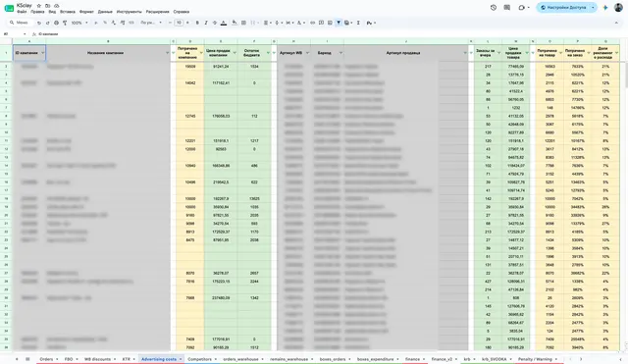Decrease the font size
628x364 pixels.
170,23
